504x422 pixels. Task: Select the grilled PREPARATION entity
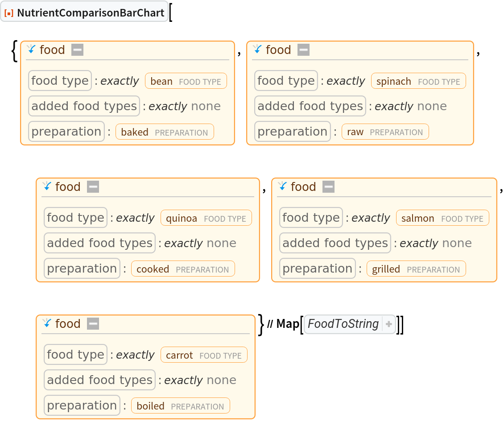(x=416, y=269)
